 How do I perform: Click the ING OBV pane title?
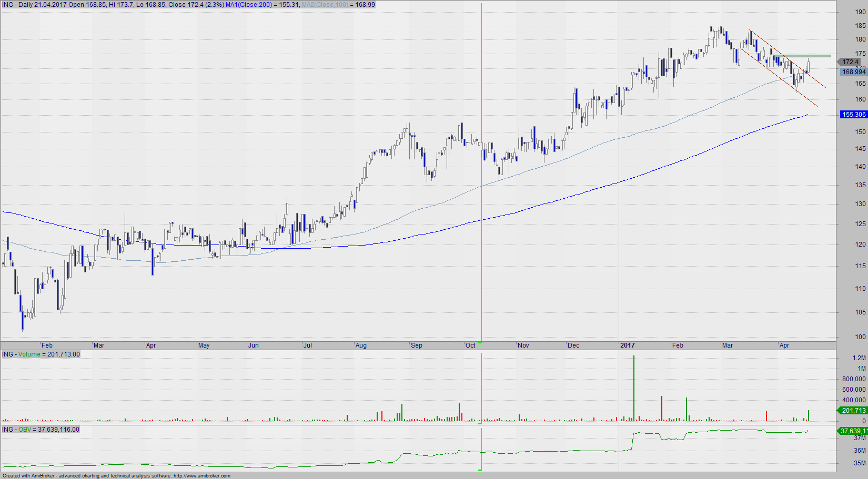[x=41, y=430]
